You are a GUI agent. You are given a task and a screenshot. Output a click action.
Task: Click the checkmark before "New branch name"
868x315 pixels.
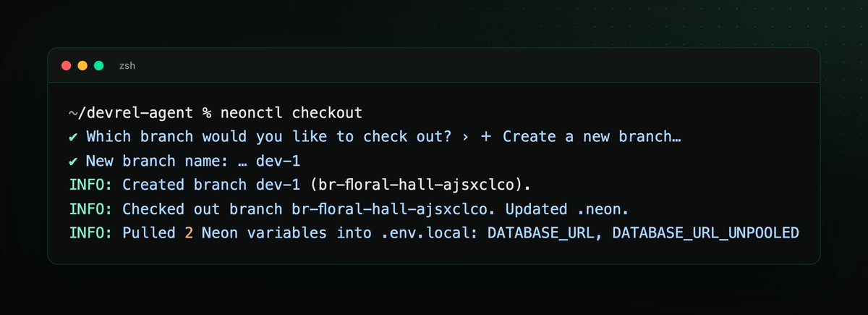coord(73,161)
